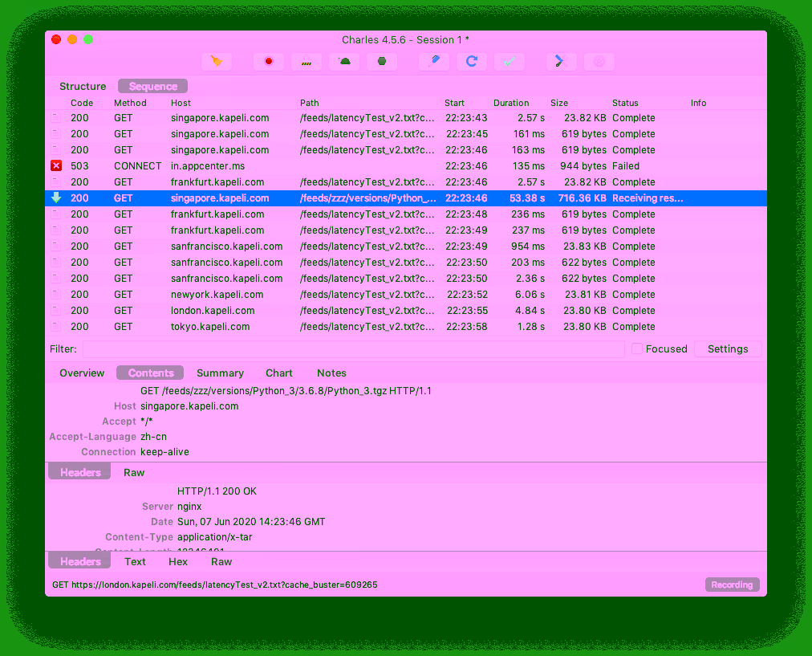Image resolution: width=812 pixels, height=656 pixels.
Task: Toggle SSL proxying lock icon
Action: [x=307, y=61]
